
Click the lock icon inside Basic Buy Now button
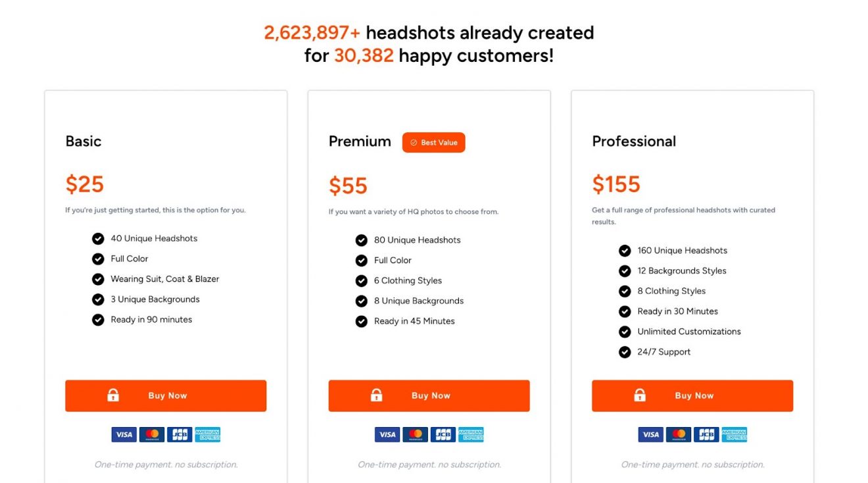[113, 395]
